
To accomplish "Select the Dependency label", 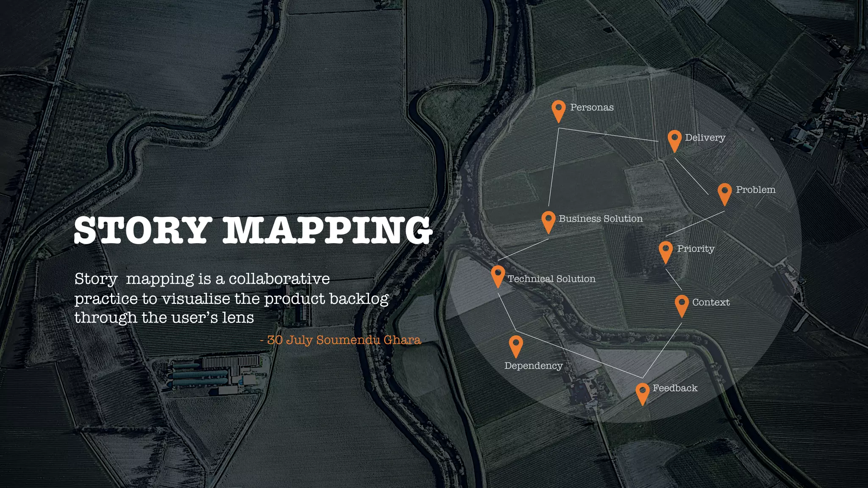I will point(534,366).
